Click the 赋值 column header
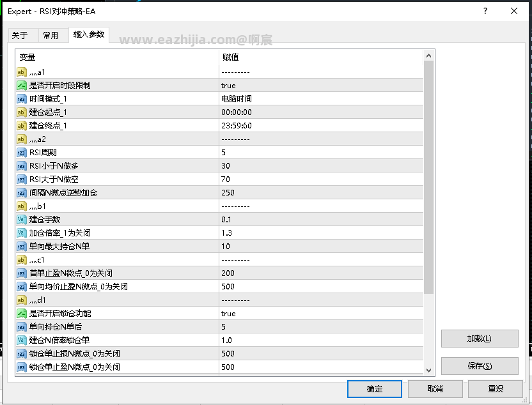This screenshot has height=405, width=532. (x=321, y=57)
